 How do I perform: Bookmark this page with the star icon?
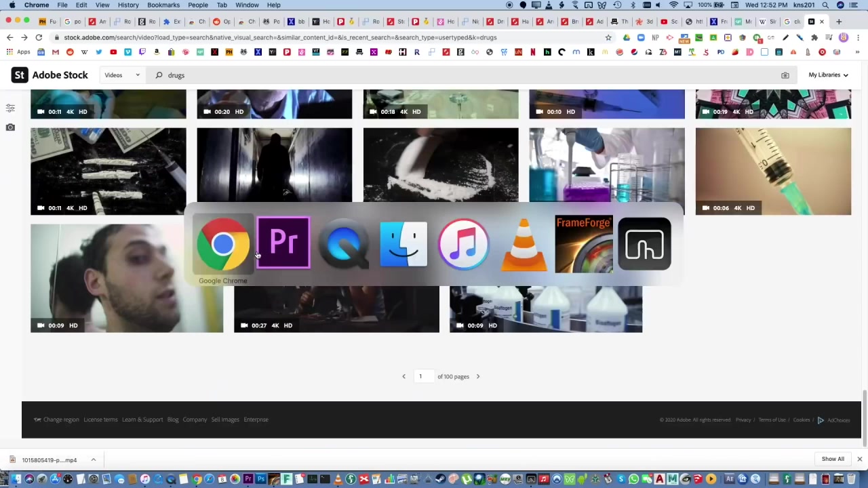[x=608, y=37]
